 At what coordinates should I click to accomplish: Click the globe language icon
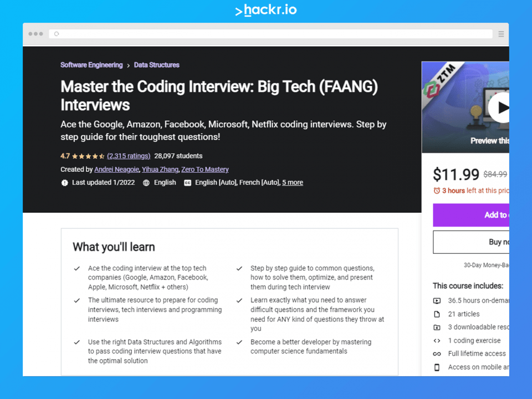pos(146,183)
